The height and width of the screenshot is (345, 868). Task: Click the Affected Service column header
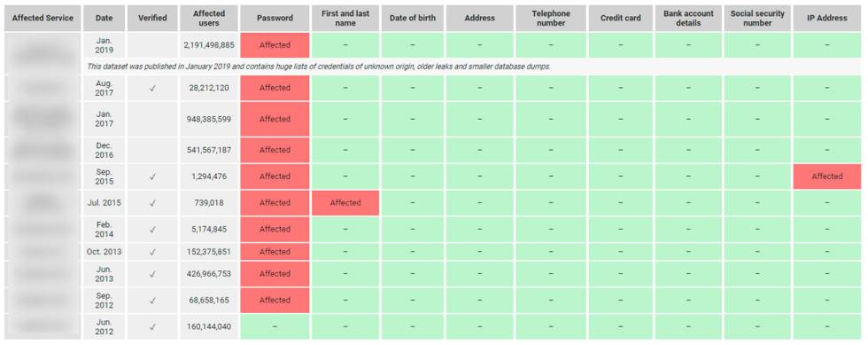pos(43,18)
